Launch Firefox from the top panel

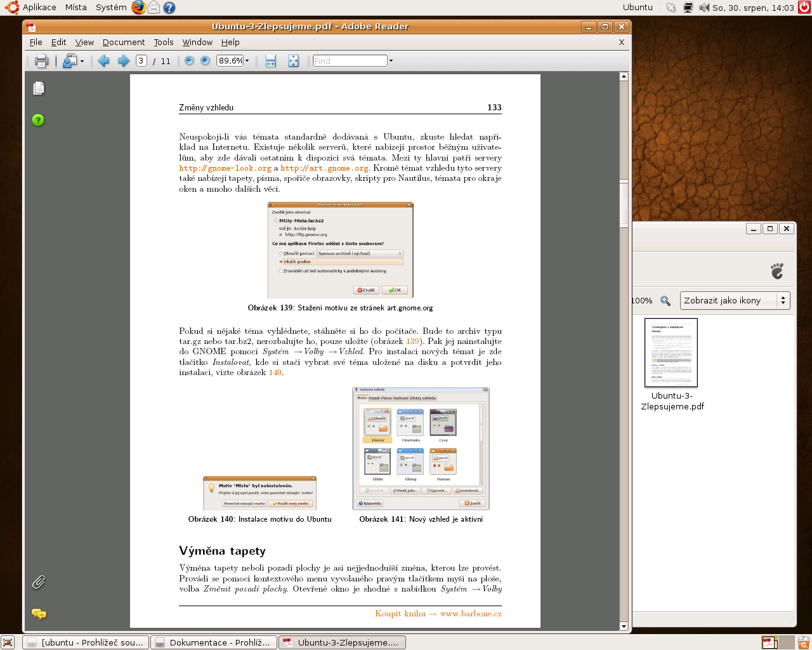[x=138, y=8]
